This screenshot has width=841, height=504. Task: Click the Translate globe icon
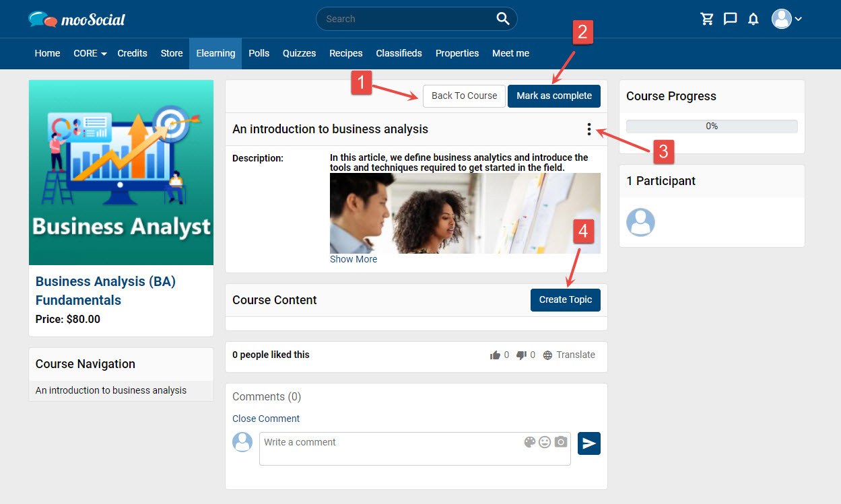coord(547,355)
